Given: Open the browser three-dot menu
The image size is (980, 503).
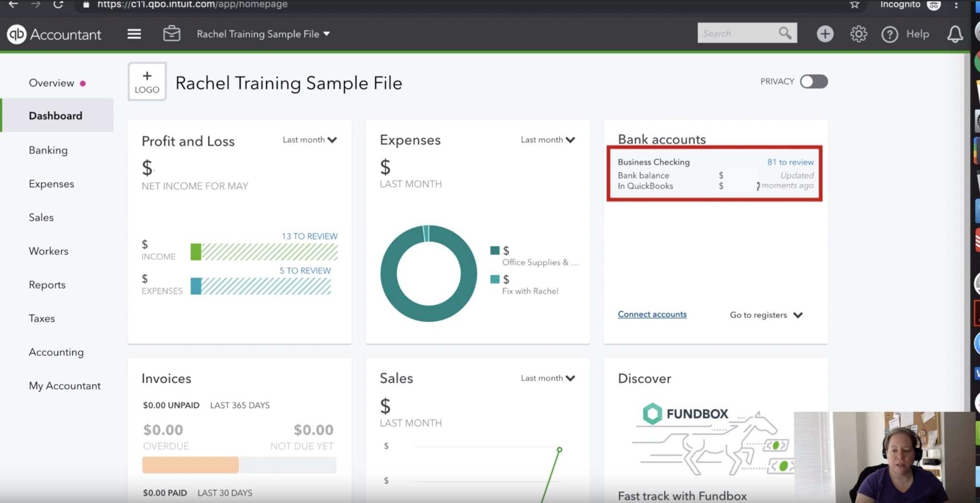Looking at the screenshot, I should click(x=956, y=5).
